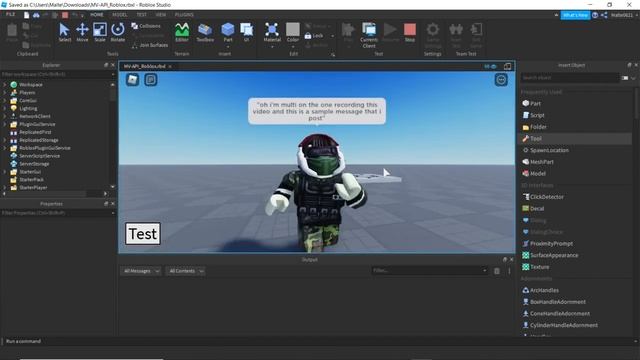The image size is (640, 360).
Task: Open the Terrain Editor
Action: click(182, 32)
